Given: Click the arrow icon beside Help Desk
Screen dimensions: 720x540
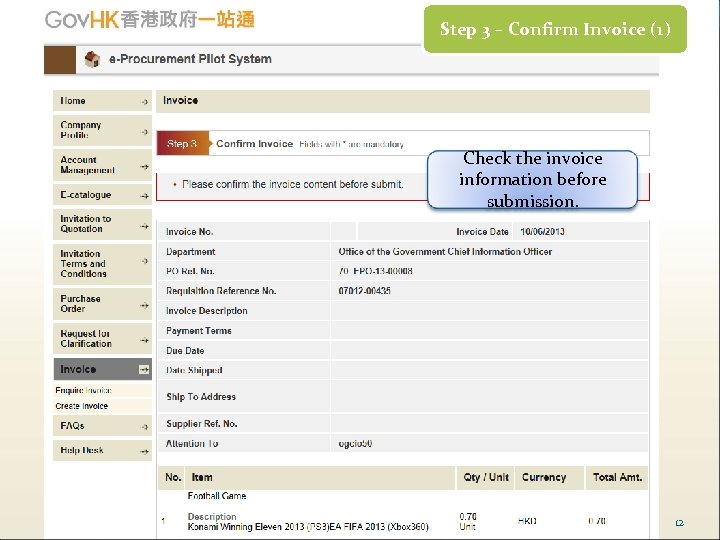Looking at the screenshot, I should pos(145,450).
